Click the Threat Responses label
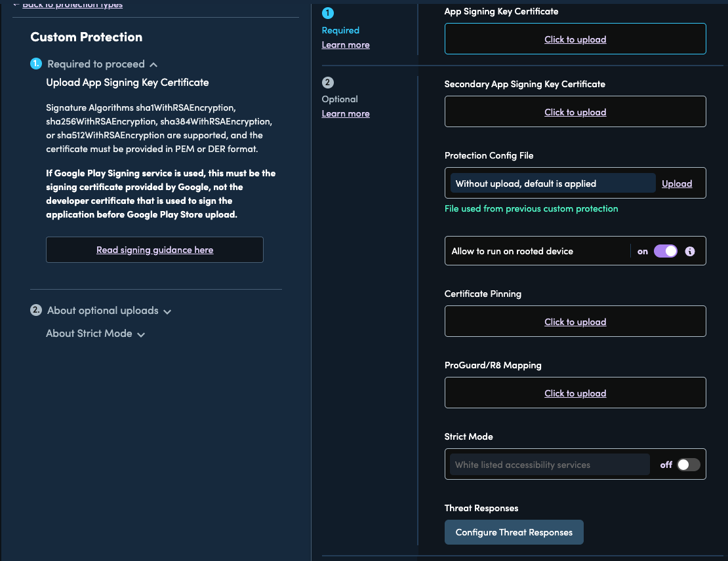 click(481, 508)
